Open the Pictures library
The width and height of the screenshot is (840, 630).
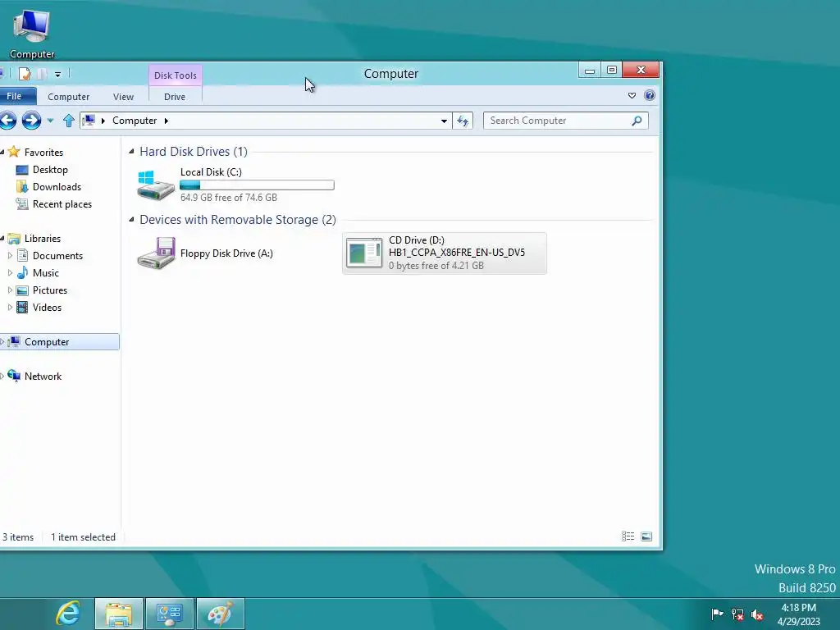click(x=50, y=290)
